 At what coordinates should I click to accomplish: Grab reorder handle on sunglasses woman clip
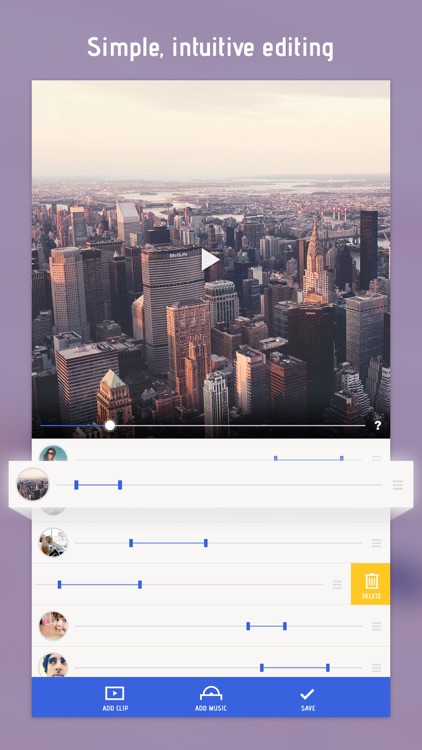point(377,458)
